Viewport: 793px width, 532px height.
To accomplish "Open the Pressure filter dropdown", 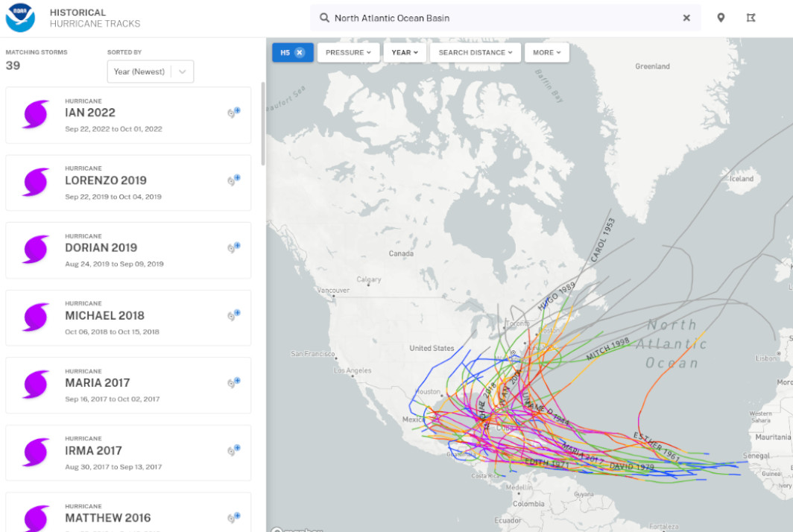I will 348,52.
